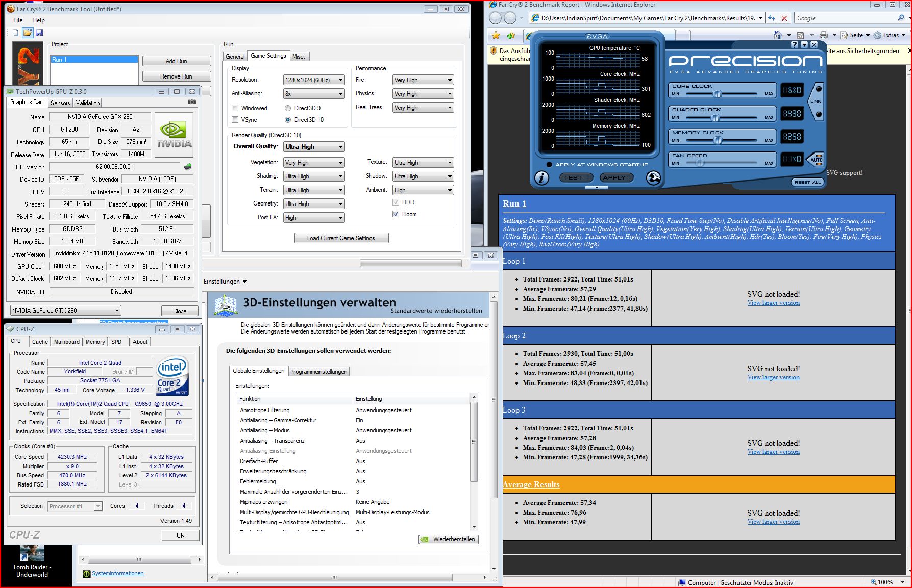Click Internet Explorer forward arrow button
Image resolution: width=912 pixels, height=588 pixels.
click(510, 18)
